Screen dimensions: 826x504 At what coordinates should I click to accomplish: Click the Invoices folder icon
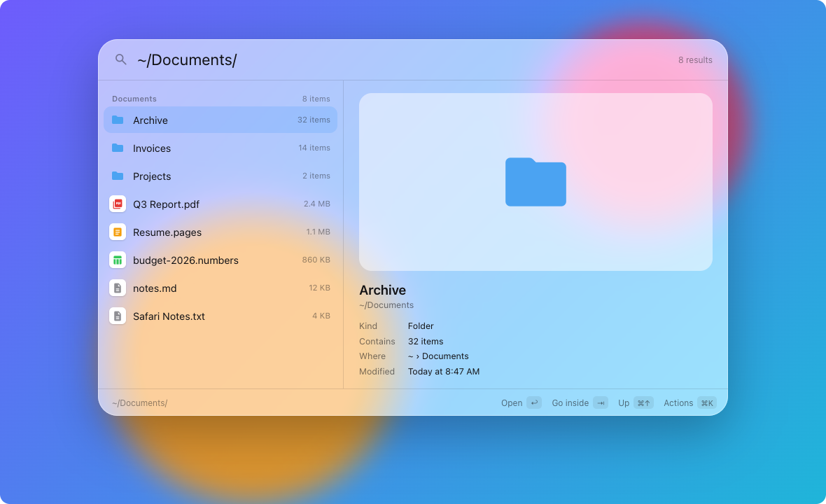(118, 148)
